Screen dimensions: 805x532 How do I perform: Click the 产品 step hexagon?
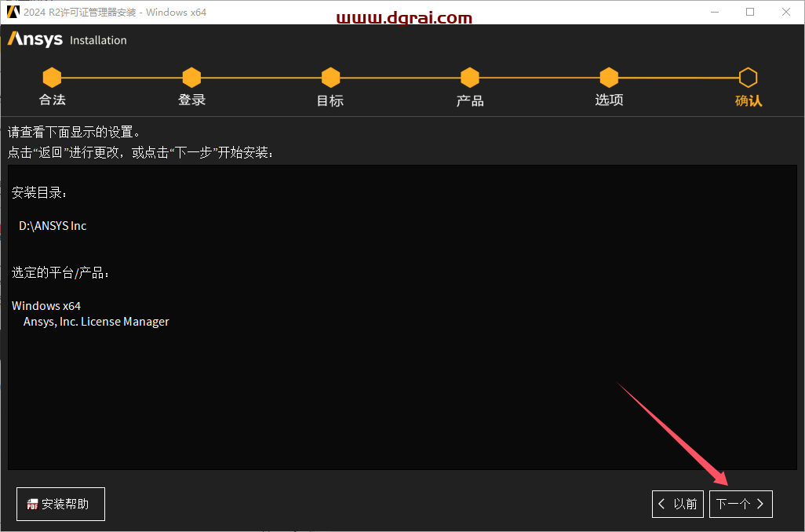tap(470, 78)
